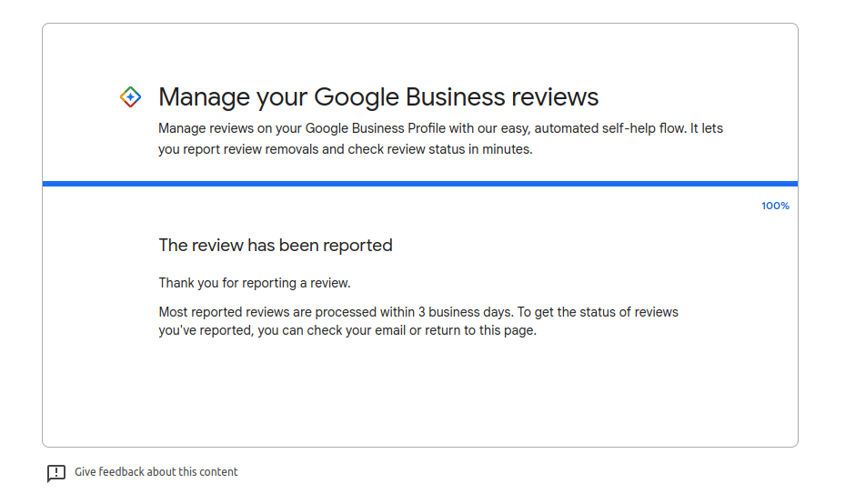Click the blue progress bar
The image size is (845, 504).
(x=420, y=184)
